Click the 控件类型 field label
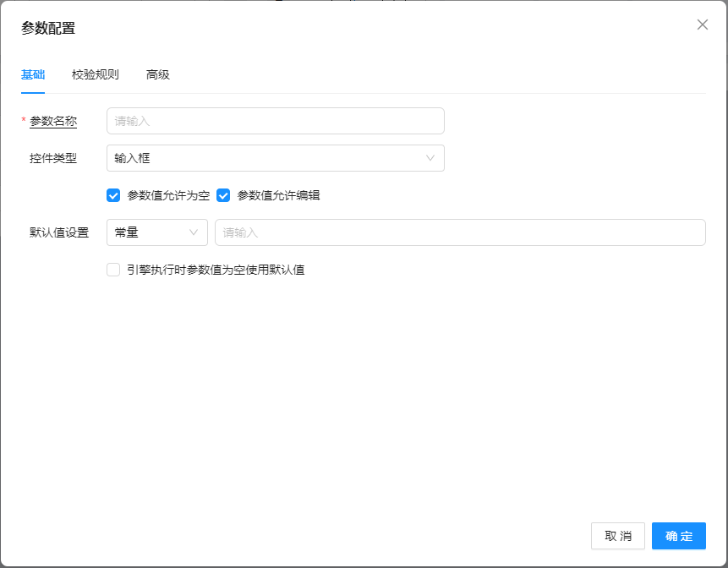 (53, 158)
